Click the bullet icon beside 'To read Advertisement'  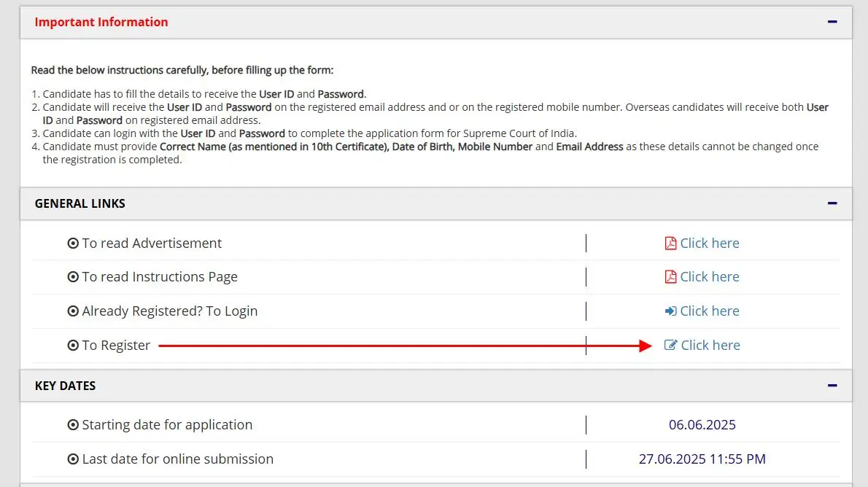pyautogui.click(x=73, y=243)
